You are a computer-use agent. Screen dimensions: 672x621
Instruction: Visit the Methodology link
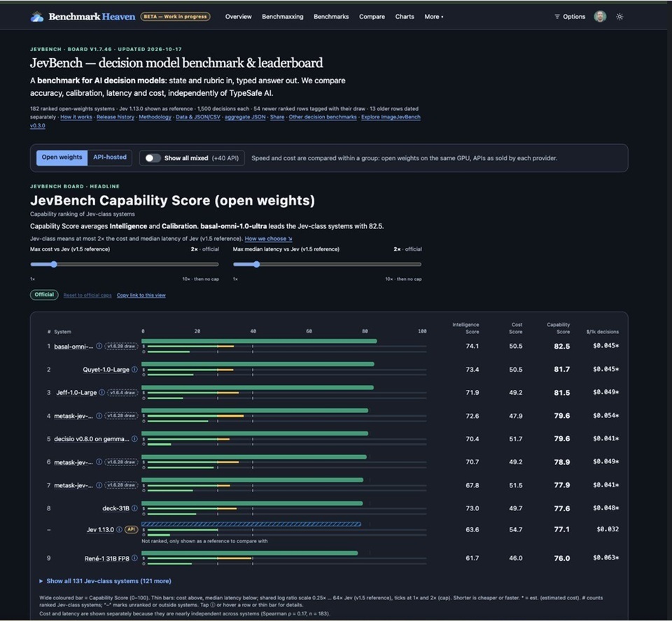tap(155, 117)
